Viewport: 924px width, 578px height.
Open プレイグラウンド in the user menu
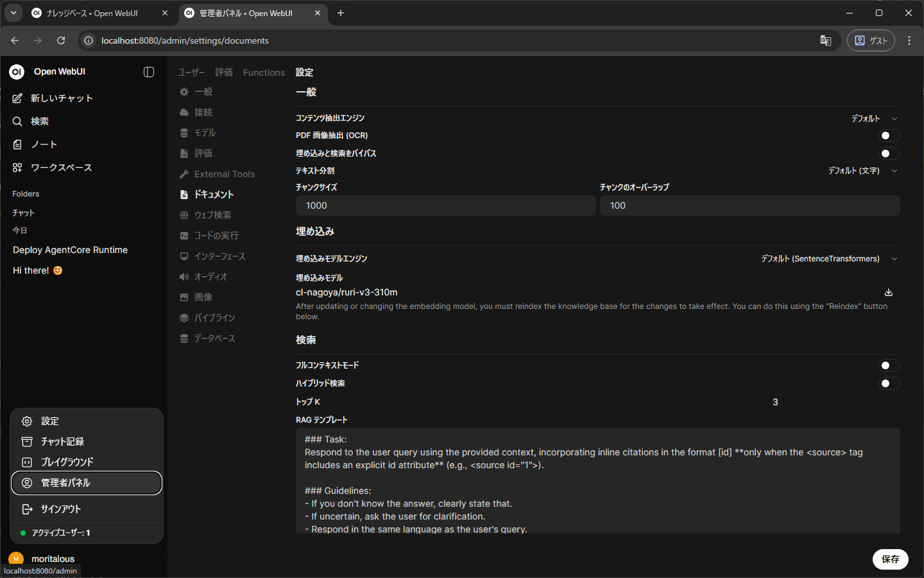87,462
